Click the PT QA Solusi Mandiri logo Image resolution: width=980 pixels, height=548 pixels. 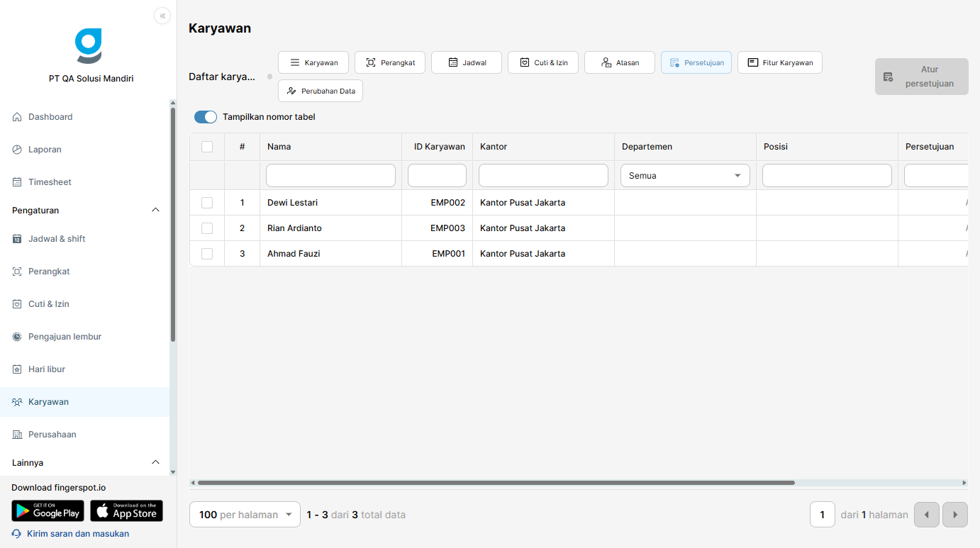pos(89,46)
